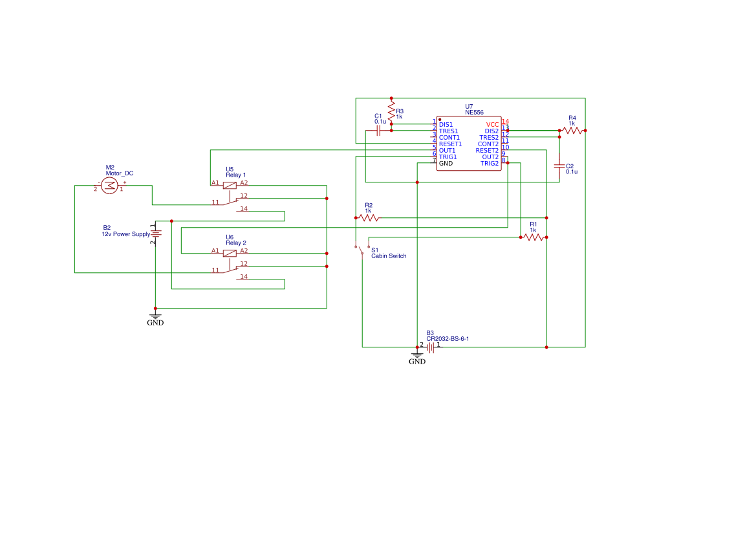Viewport: 756px width, 535px height.
Task: Click the U5 Relay 1 coil symbol
Action: [x=230, y=185]
